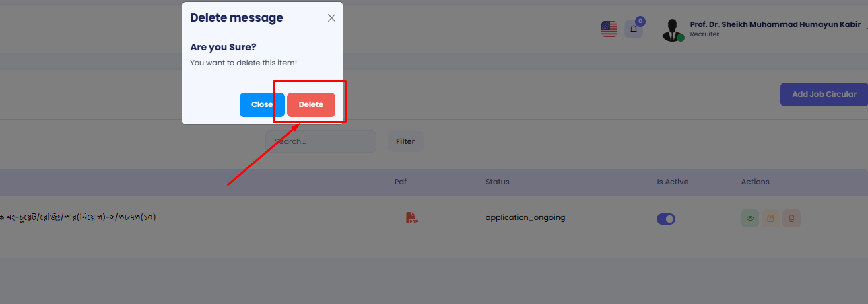868x304 pixels.
Task: Click the recruiter profile avatar
Action: click(671, 30)
